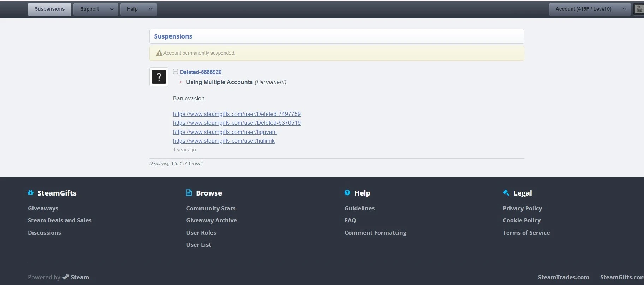The width and height of the screenshot is (644, 285).
Task: Click the '1 year ago' timestamp
Action: click(x=184, y=150)
